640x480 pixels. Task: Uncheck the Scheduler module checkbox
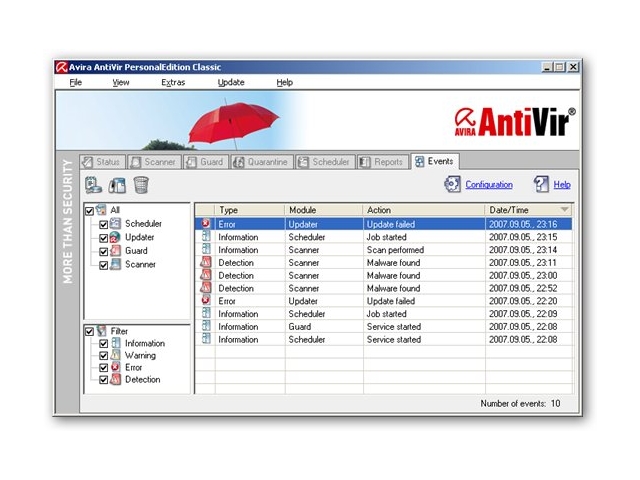[x=103, y=224]
